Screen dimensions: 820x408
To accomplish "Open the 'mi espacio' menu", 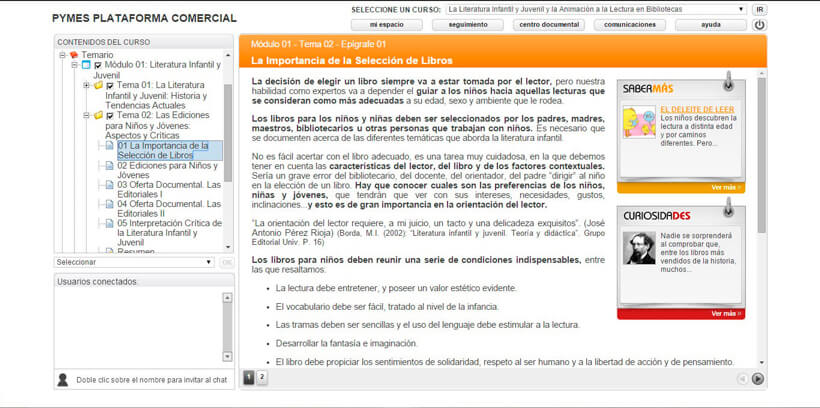I will point(386,25).
